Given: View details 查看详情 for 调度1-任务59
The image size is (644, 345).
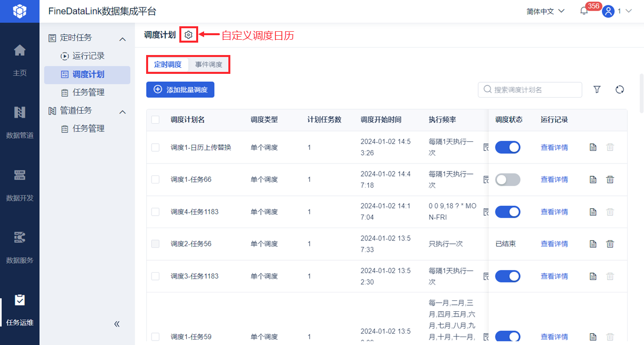Looking at the screenshot, I should (554, 337).
